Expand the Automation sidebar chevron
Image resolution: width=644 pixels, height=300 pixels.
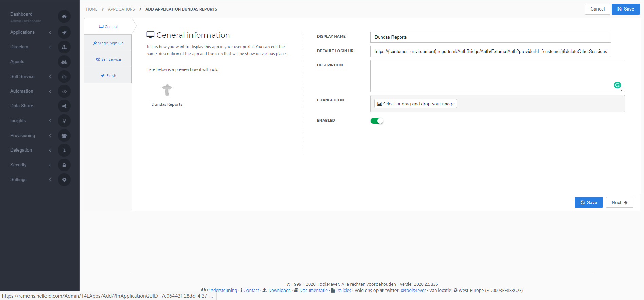click(x=50, y=91)
